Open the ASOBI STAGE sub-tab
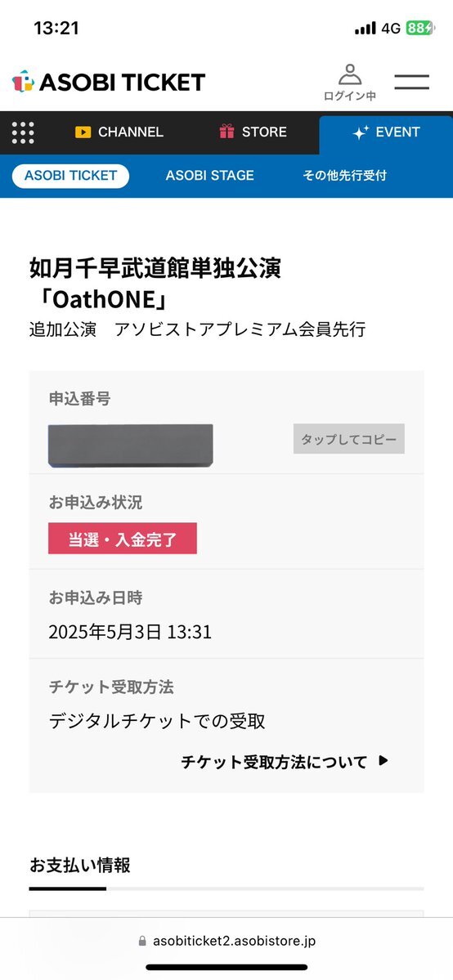The height and width of the screenshot is (980, 453). click(x=209, y=176)
